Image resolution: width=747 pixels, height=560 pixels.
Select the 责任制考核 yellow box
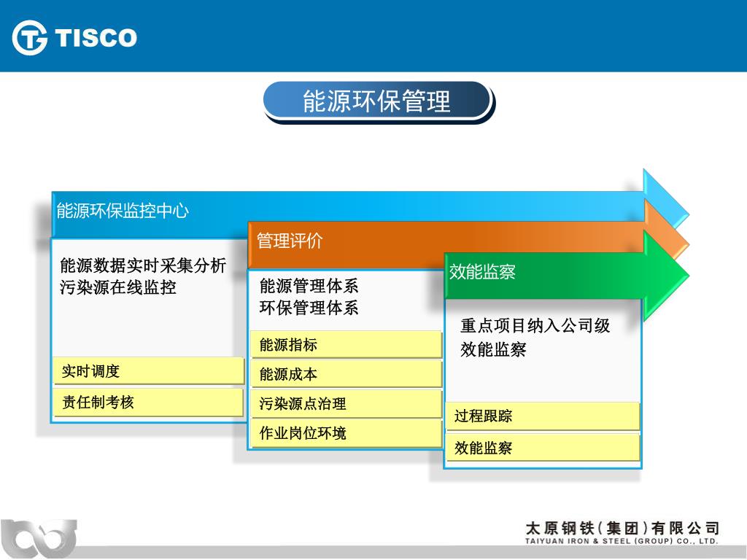click(x=149, y=402)
